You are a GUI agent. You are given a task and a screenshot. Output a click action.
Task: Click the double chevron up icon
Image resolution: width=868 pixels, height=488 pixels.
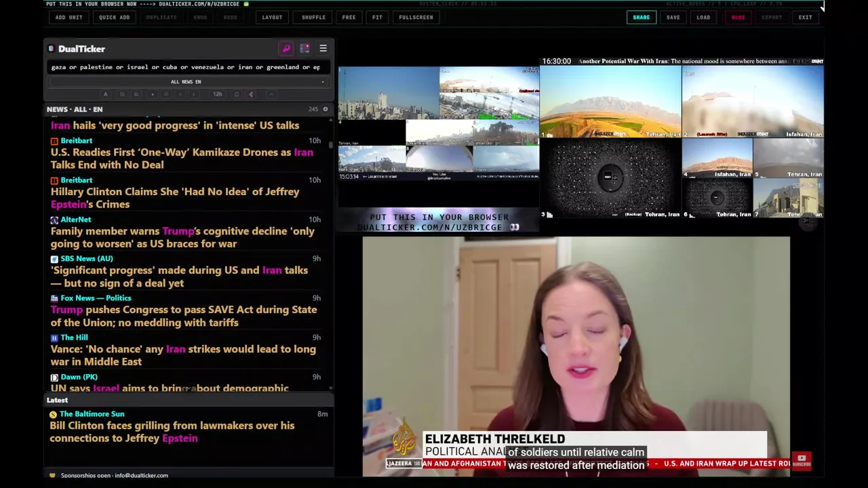pyautogui.click(x=166, y=94)
